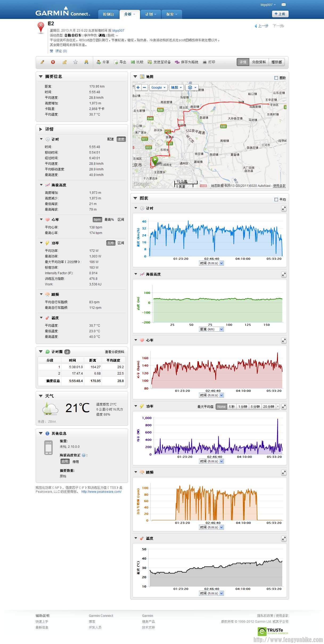324x644 pixels.
Task: Click the 发送至设备 send to device icon
Action: (x=150, y=62)
